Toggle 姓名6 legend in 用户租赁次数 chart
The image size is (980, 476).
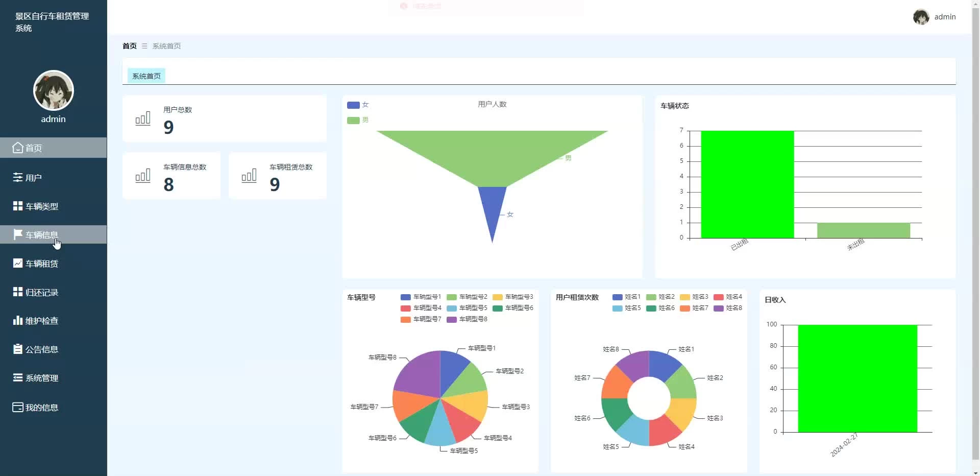click(x=660, y=308)
